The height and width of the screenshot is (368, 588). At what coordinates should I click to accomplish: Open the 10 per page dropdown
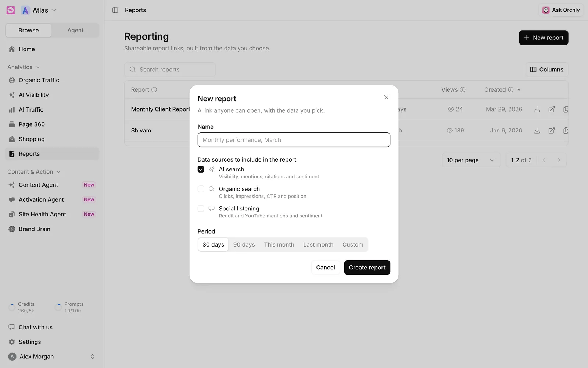[471, 160]
